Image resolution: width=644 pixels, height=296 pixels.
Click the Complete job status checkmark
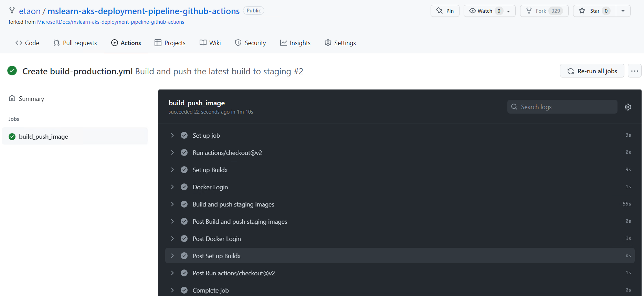click(x=184, y=290)
